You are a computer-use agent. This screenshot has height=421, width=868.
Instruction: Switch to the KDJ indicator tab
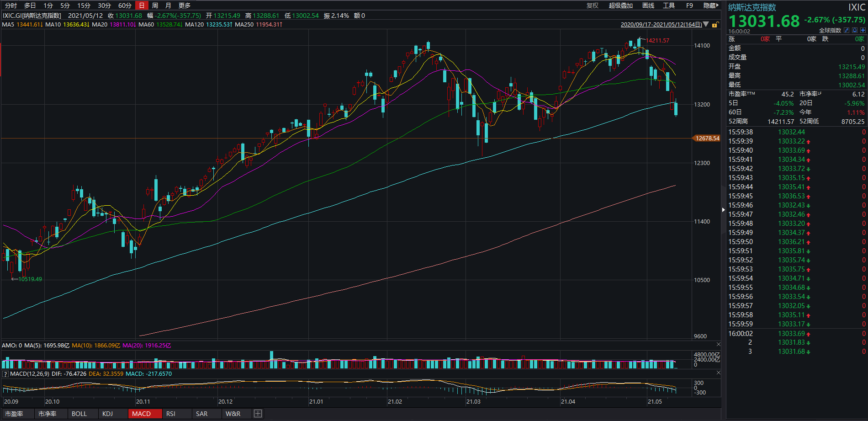point(107,414)
